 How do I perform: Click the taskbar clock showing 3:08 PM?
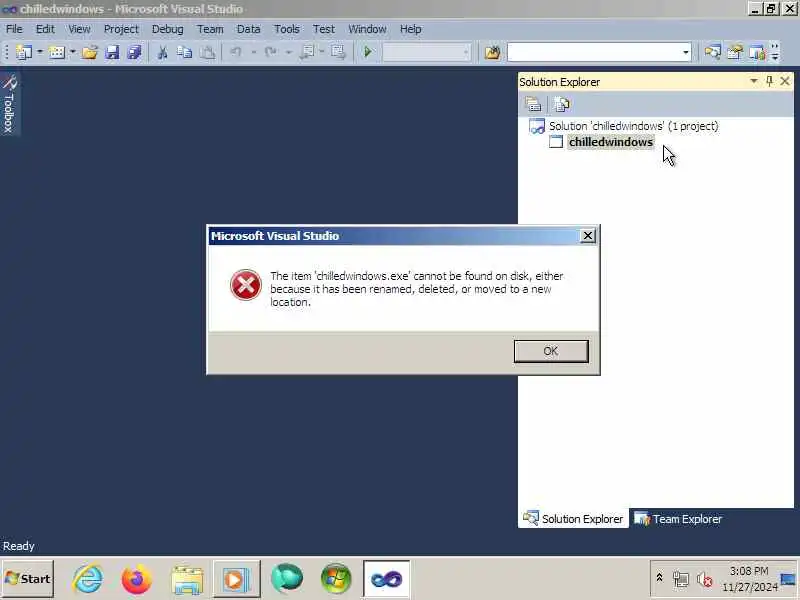click(749, 579)
